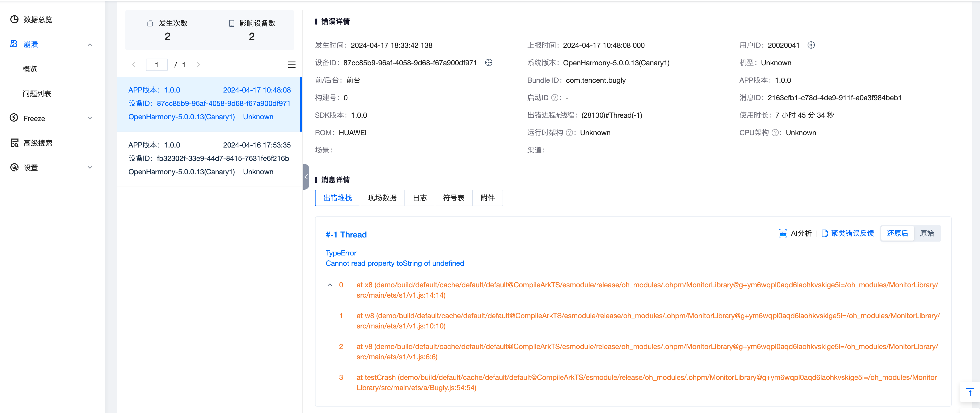Click the help icon next to 启动ID
Screen dimensions: 980x413
point(555,98)
